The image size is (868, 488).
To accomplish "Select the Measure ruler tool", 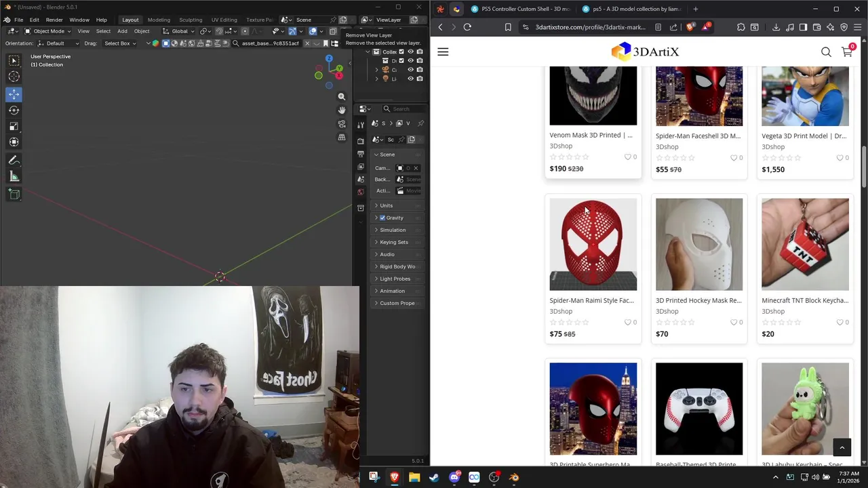I will coord(14,176).
